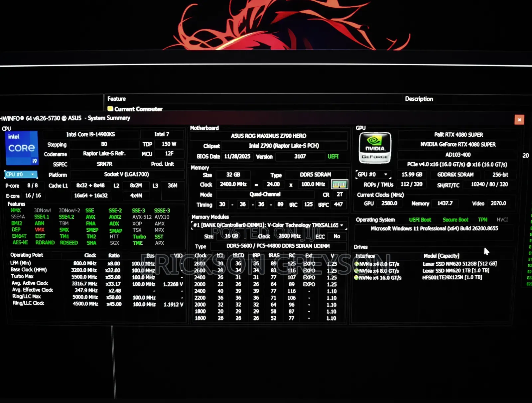Viewport: 532px width, 403px height.
Task: Click the memory size 32 GB field
Action: tap(233, 175)
